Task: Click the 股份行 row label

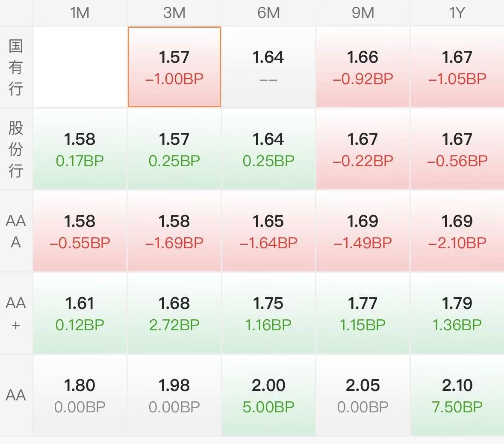Action: click(16, 149)
